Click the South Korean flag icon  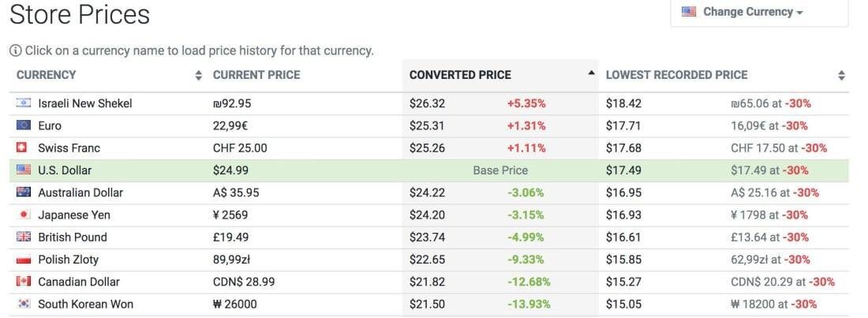tap(23, 304)
